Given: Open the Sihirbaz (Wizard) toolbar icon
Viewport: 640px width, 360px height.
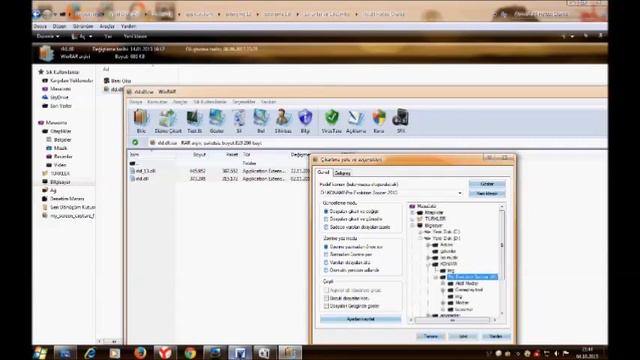Looking at the screenshot, I should 283,121.
